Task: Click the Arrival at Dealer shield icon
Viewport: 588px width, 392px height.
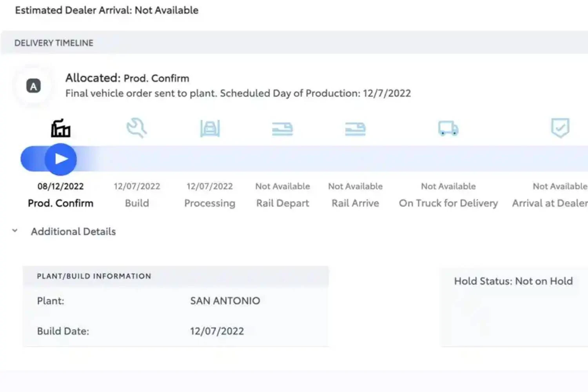Action: pos(560,128)
